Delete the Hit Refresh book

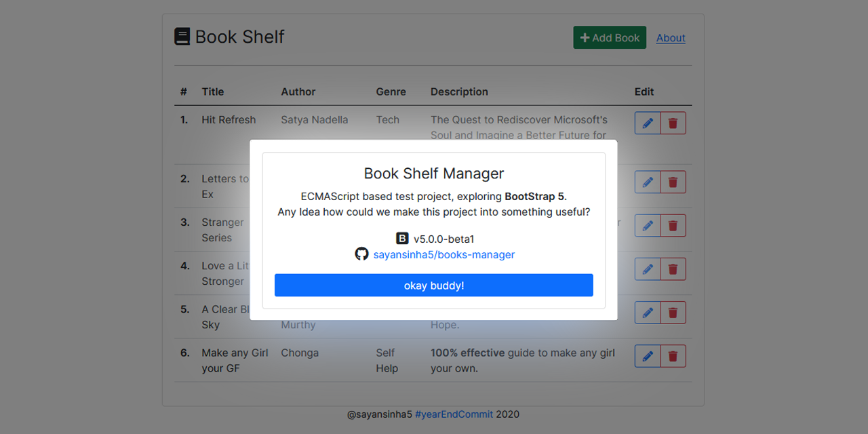point(673,123)
